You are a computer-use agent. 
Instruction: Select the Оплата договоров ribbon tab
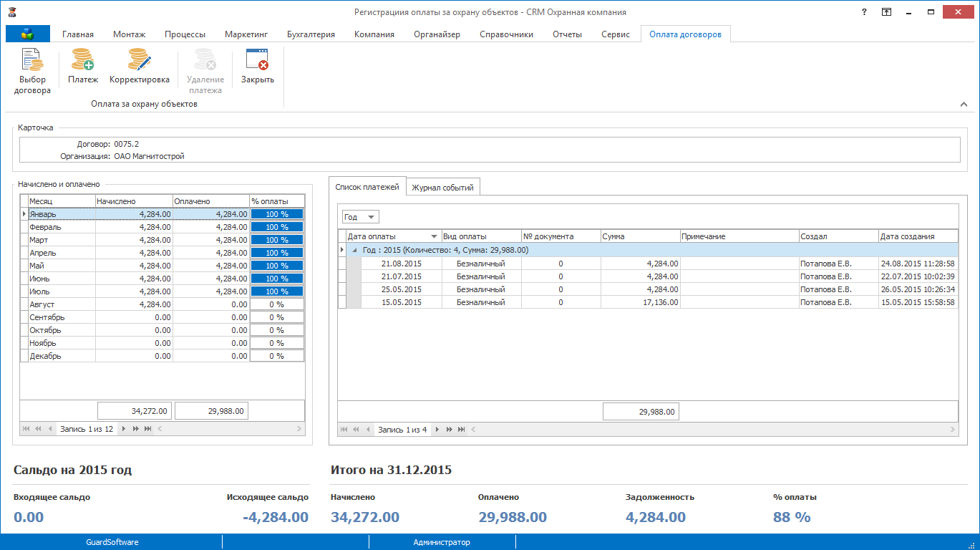point(685,34)
